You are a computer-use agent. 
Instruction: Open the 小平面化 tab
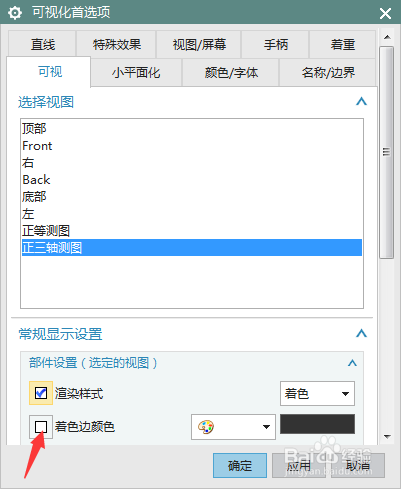click(x=136, y=73)
